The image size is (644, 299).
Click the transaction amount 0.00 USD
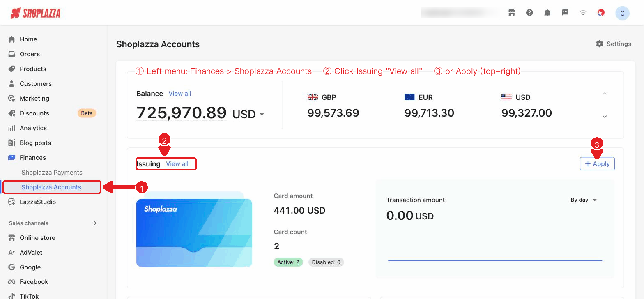pos(410,216)
